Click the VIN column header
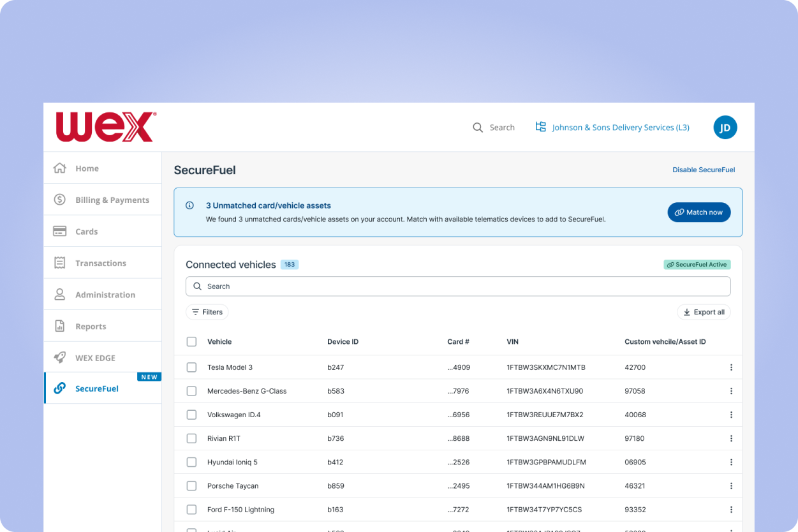 (x=512, y=342)
